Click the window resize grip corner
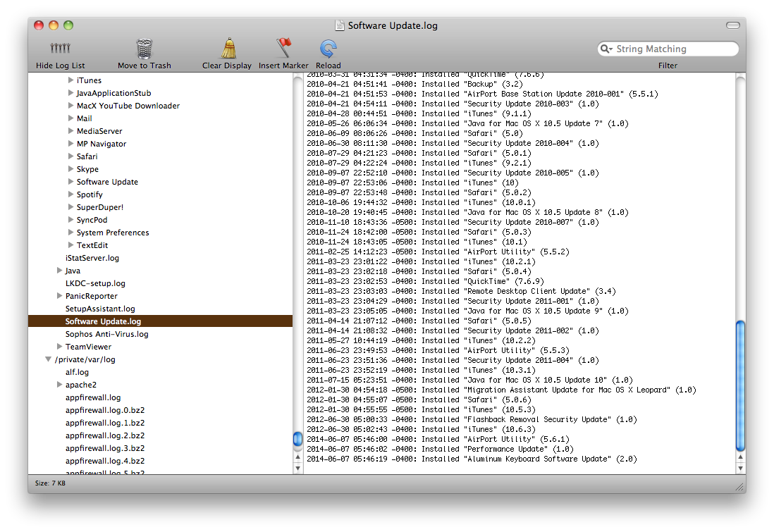Screen dimensions: 774x532 coord(740,487)
